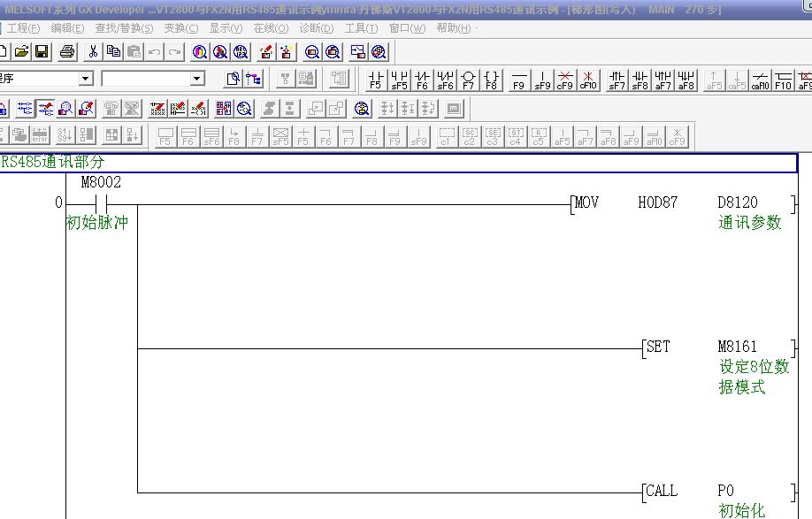This screenshot has height=519, width=812.
Task: Insert normally open contact F5
Action: pos(376,80)
